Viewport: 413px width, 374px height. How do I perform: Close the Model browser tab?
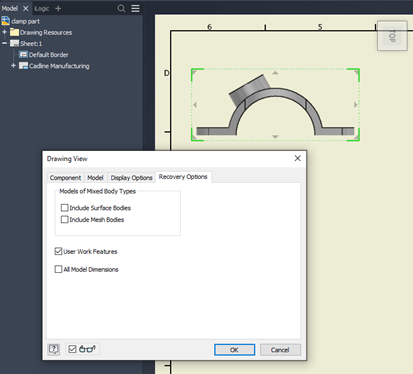(25, 9)
